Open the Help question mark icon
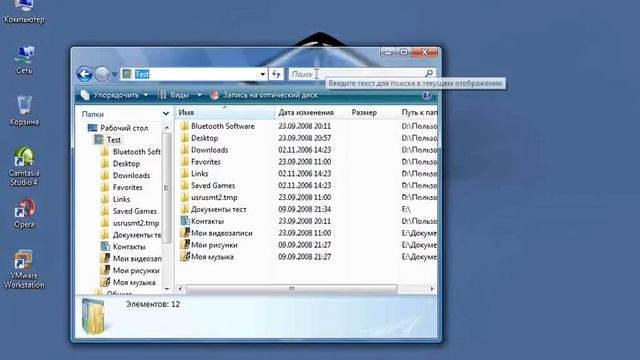The width and height of the screenshot is (640, 360). coord(427,95)
